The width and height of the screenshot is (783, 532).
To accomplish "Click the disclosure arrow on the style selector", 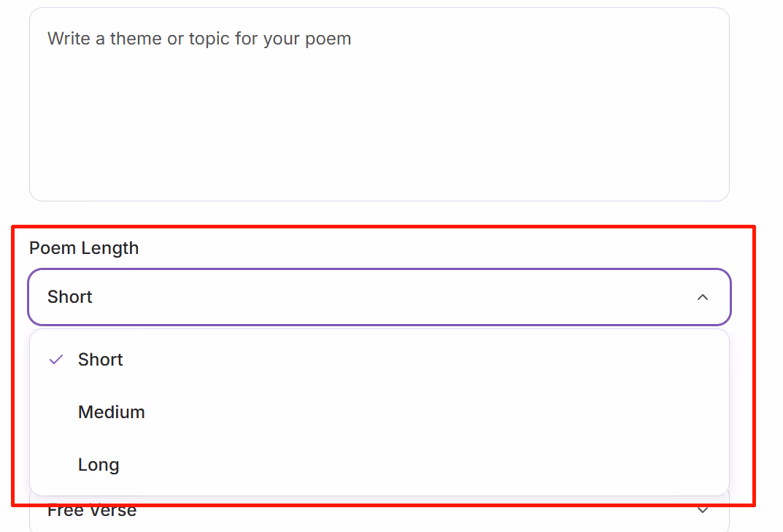I will [703, 510].
